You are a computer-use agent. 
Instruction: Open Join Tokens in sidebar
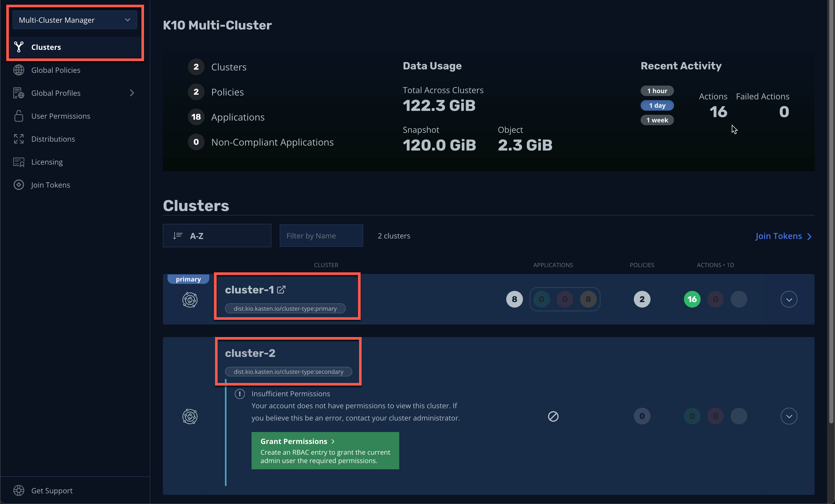click(51, 185)
